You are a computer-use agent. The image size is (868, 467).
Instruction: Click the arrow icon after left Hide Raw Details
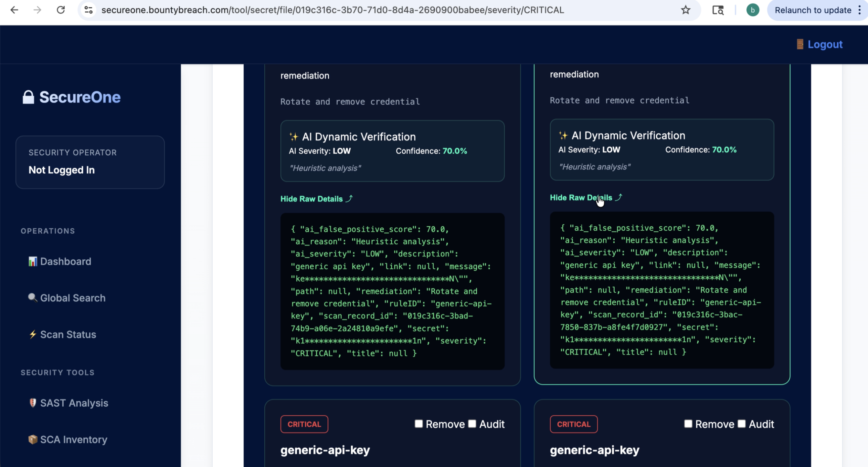pyautogui.click(x=349, y=199)
